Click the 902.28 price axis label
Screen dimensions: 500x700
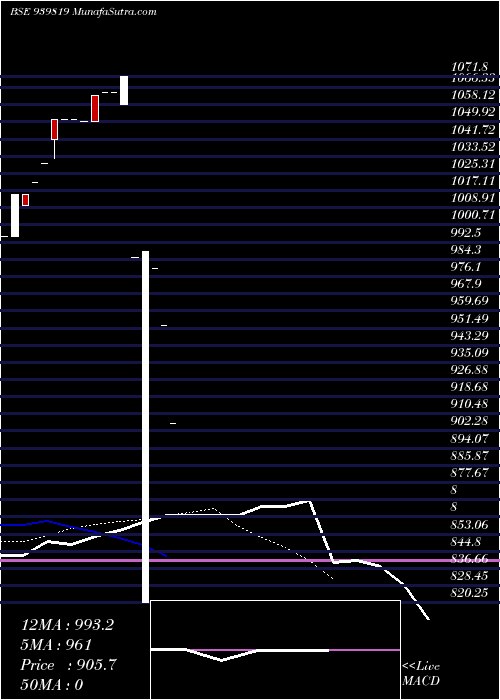[x=469, y=421]
